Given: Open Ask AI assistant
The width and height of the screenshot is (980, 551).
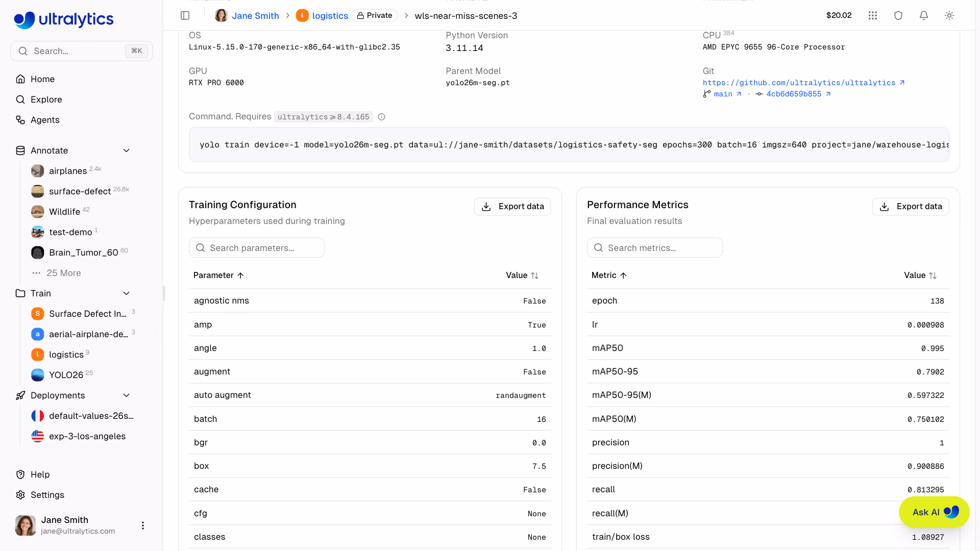Looking at the screenshot, I should click(x=934, y=512).
